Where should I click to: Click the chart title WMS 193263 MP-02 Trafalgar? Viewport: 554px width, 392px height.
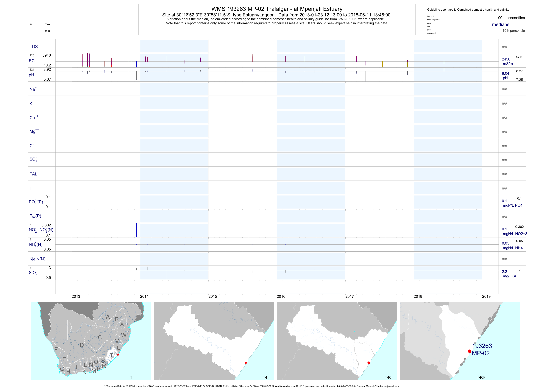point(277,9)
